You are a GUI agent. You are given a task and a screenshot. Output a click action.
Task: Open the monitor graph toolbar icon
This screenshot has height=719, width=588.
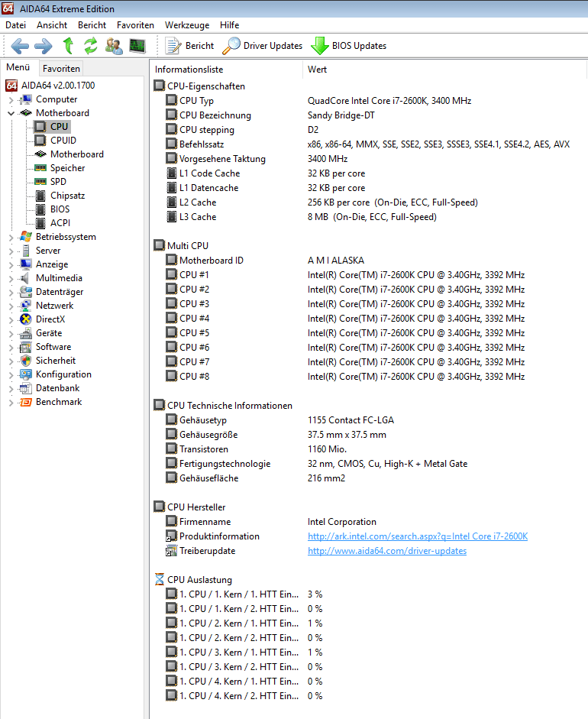(137, 45)
